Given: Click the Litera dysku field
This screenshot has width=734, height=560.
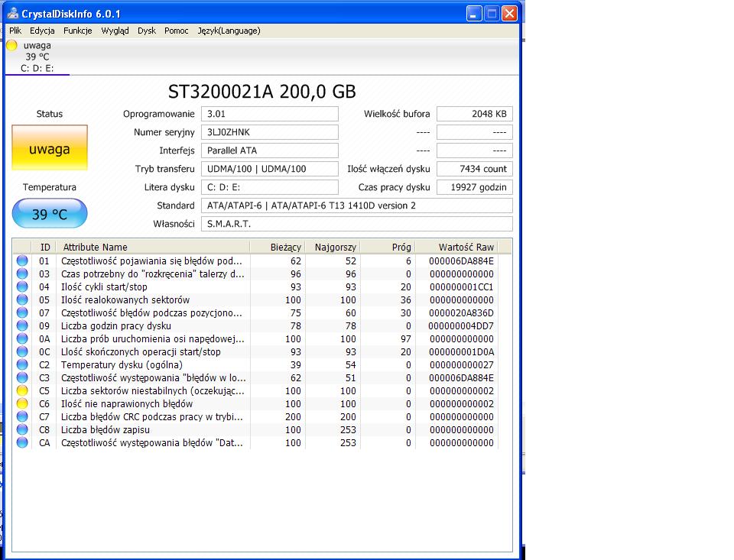Looking at the screenshot, I should [x=270, y=187].
